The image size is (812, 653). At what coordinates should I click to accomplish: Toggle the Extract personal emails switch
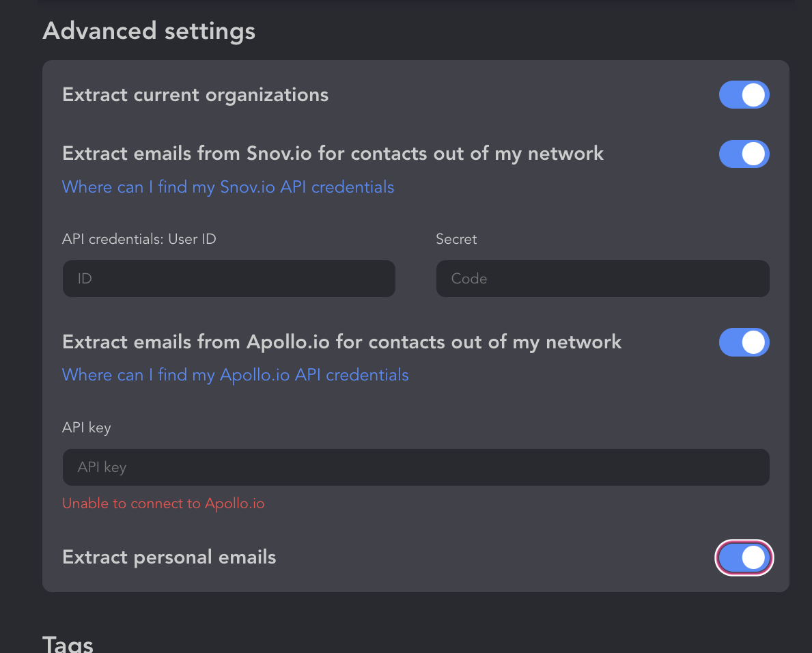coord(744,558)
